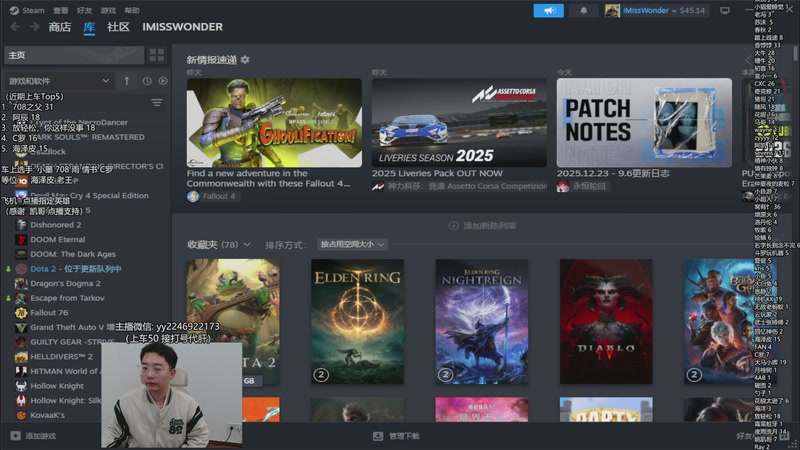Click the Fallout 4 game icon
Screen dimensions: 800x450
click(193, 196)
